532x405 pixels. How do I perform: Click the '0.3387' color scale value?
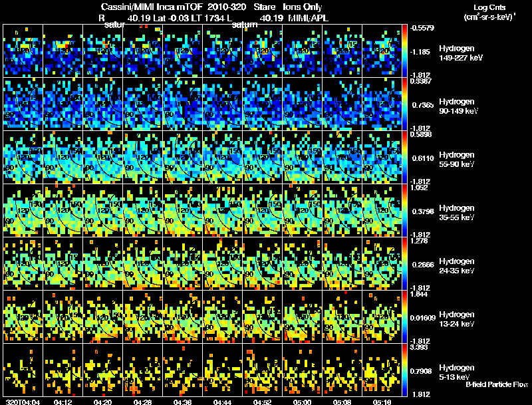421,80
